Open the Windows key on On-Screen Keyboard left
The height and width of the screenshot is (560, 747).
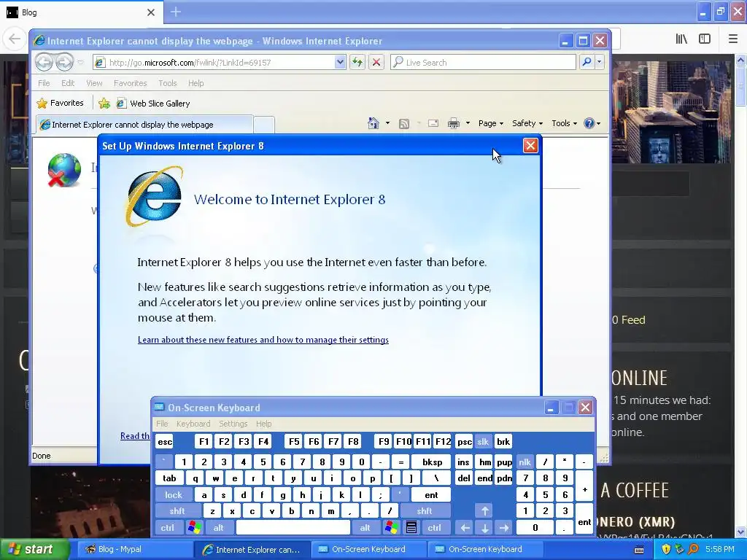(194, 528)
